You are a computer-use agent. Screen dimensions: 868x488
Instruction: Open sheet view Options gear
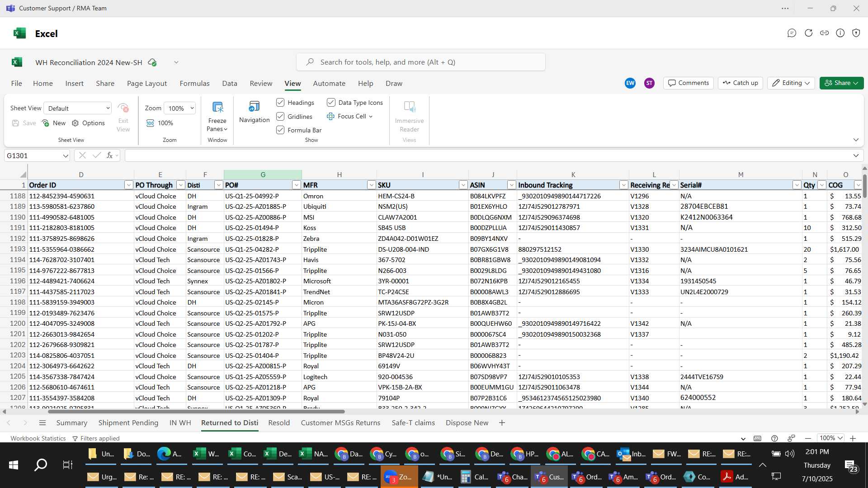pos(75,123)
